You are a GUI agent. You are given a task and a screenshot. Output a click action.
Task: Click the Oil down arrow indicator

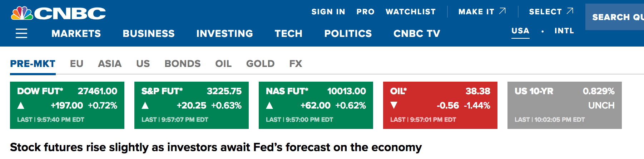(x=394, y=105)
